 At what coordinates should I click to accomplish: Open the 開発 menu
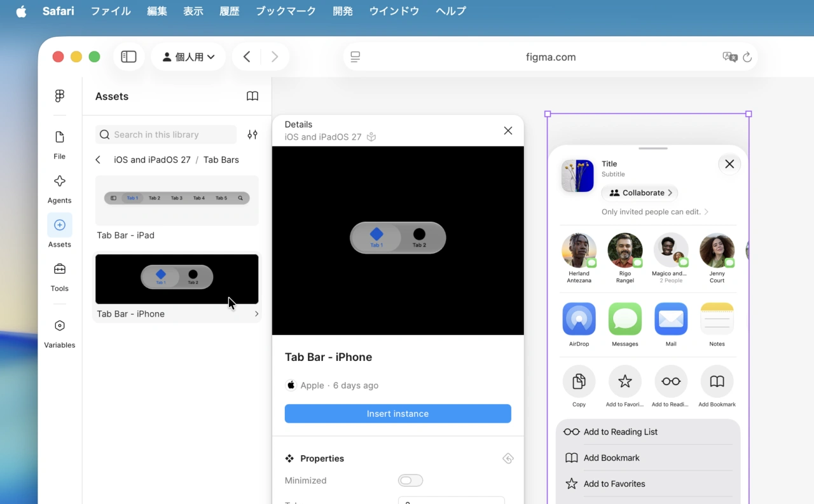(x=343, y=11)
